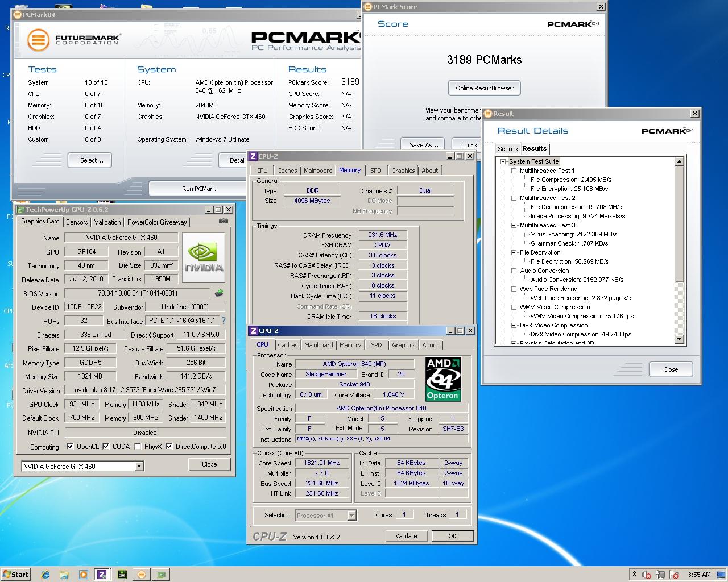Open Mainboard tab in lower CPU-Z window
The image size is (728, 582).
click(318, 345)
